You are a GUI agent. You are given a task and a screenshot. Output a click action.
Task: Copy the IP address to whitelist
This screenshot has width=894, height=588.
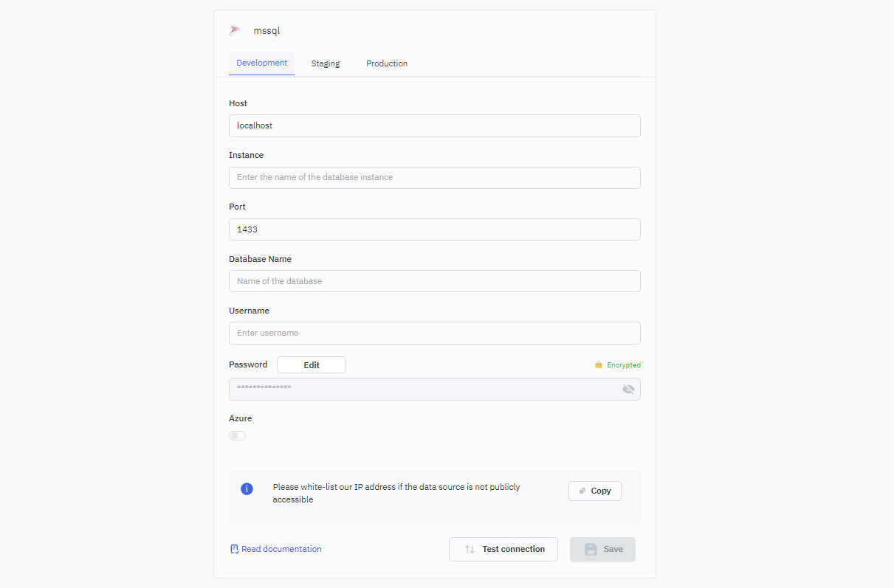pos(594,491)
